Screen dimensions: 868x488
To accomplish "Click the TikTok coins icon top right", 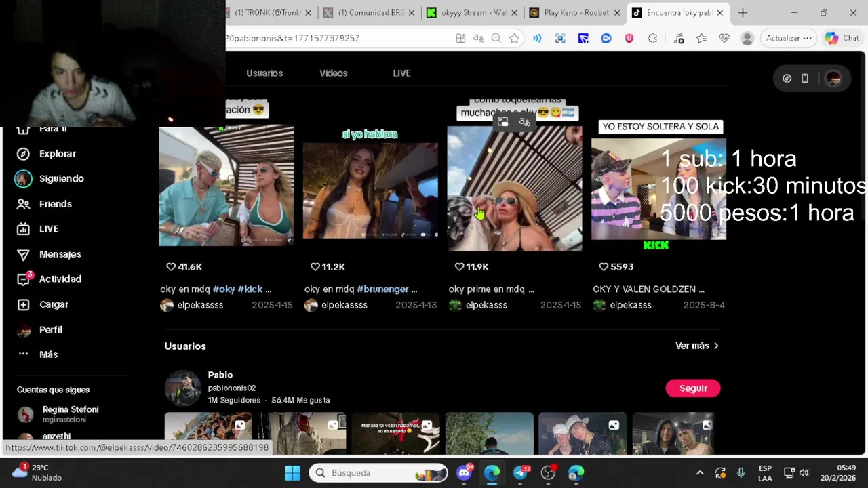I will click(x=787, y=79).
